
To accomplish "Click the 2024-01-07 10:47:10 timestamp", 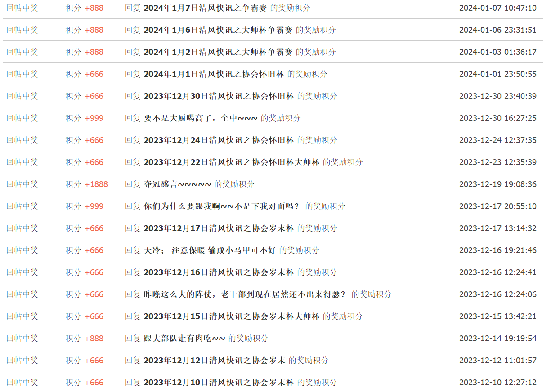I will (497, 8).
